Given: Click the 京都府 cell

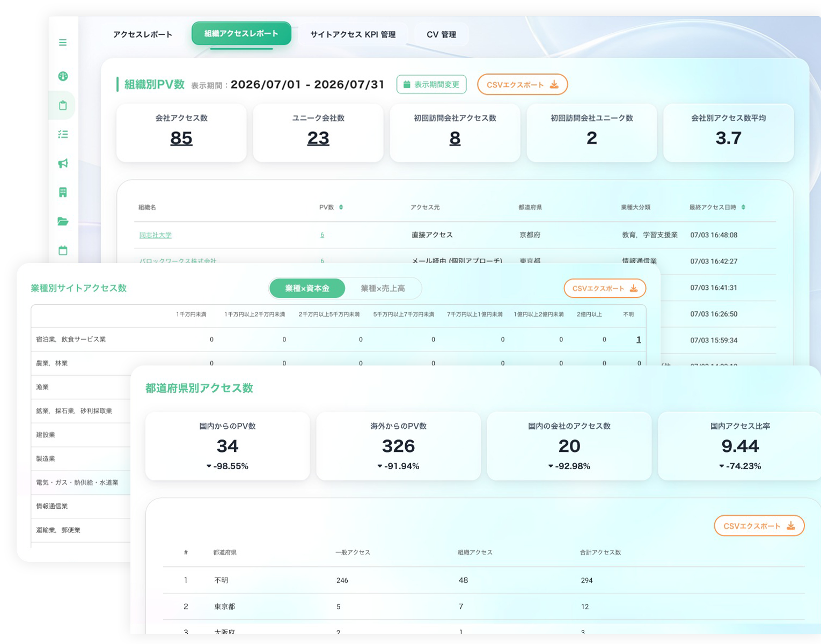Looking at the screenshot, I should (x=530, y=235).
